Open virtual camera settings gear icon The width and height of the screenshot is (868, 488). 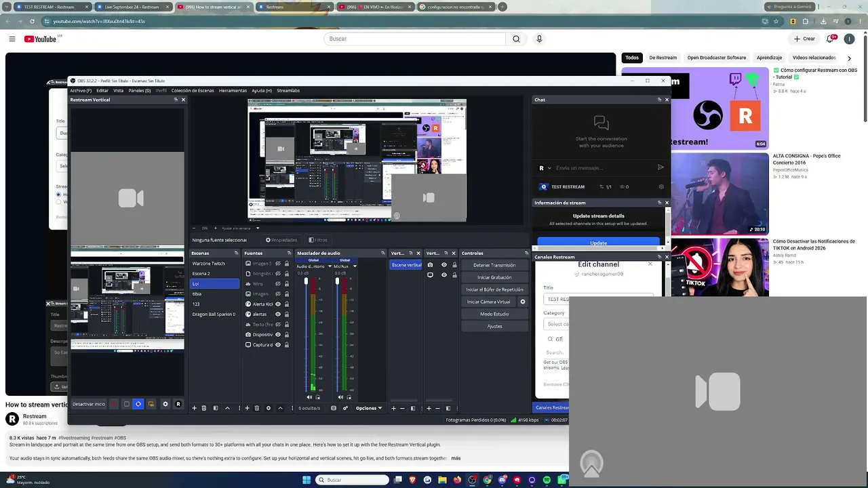tap(522, 302)
